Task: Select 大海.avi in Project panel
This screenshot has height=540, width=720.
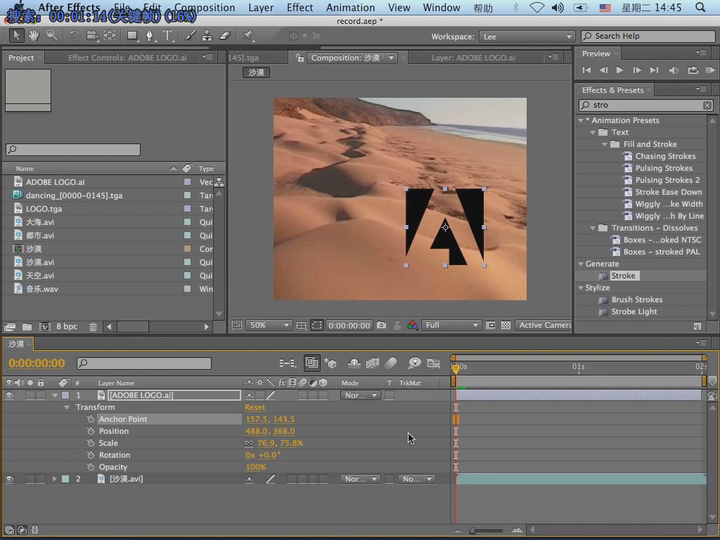Action: tap(39, 222)
